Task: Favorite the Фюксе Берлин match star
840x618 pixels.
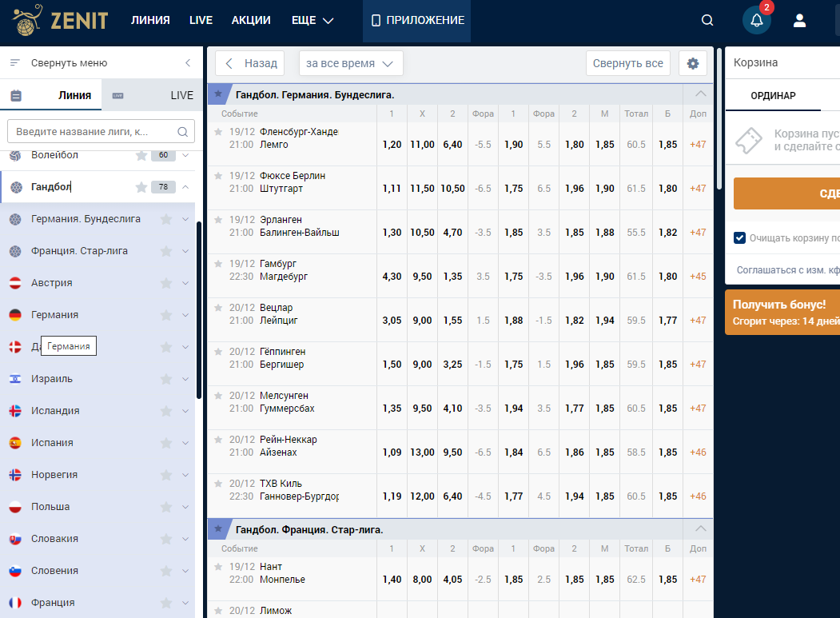Action: pyautogui.click(x=218, y=175)
